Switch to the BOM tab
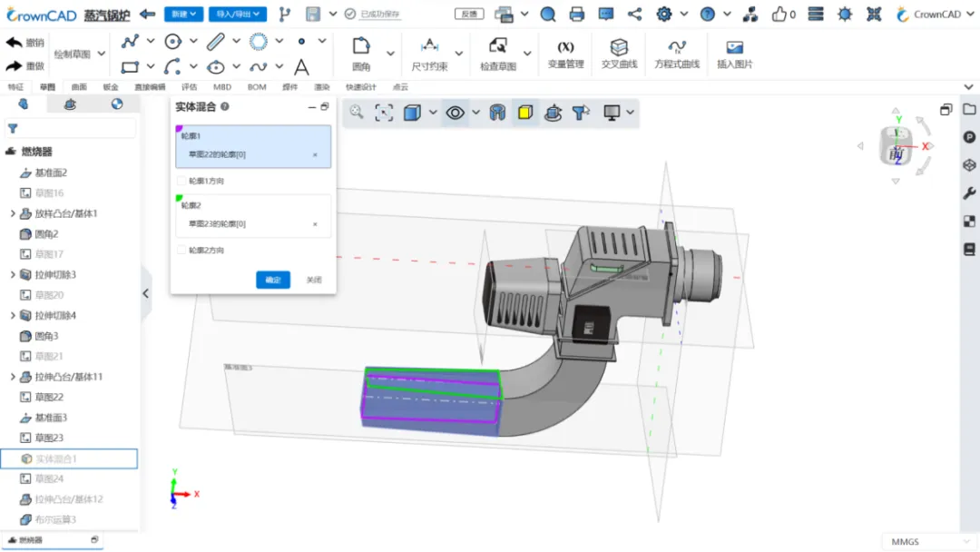 point(257,87)
